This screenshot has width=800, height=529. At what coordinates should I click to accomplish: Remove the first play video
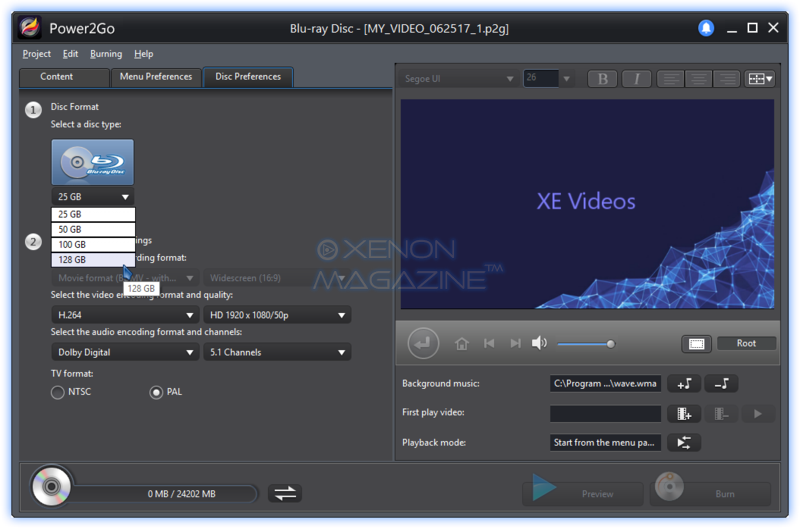click(721, 414)
